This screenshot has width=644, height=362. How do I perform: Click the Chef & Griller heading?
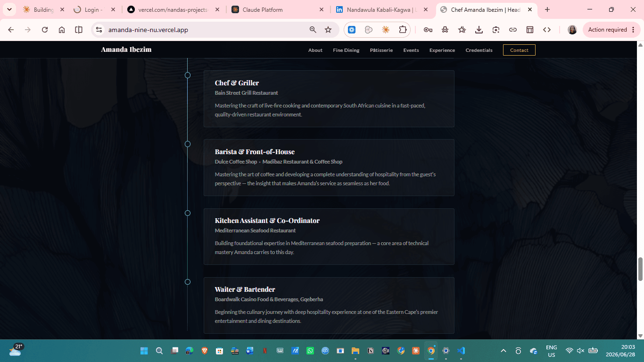[x=237, y=83]
